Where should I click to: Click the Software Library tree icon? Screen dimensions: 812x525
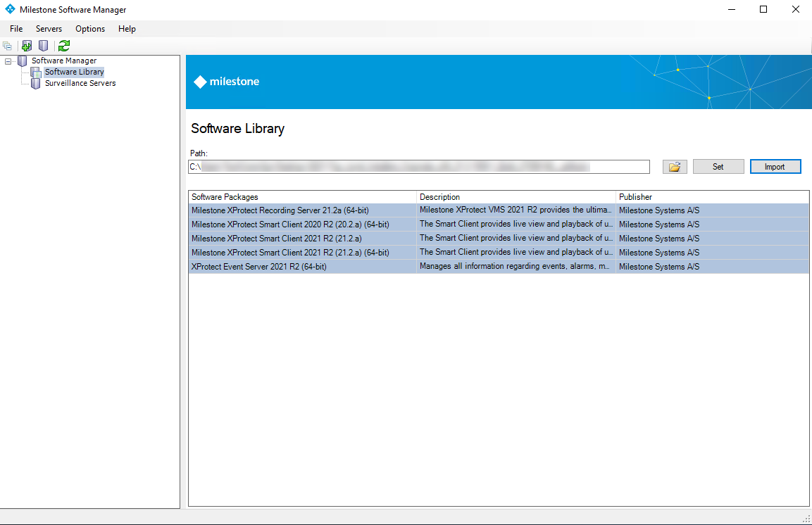pos(36,72)
